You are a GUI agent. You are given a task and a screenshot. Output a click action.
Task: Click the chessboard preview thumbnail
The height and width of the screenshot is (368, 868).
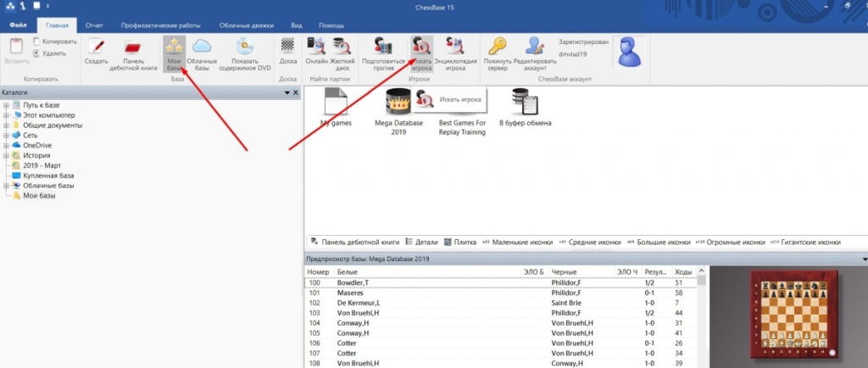click(795, 316)
